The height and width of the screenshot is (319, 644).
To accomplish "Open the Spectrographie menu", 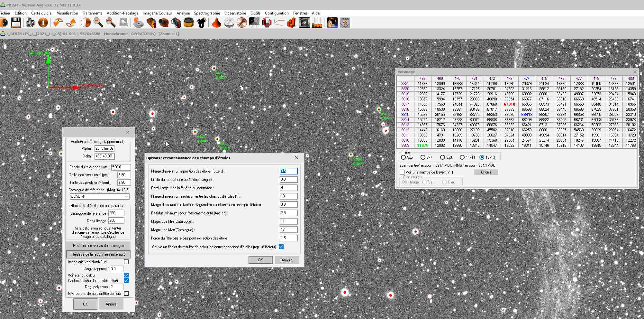I will [207, 13].
